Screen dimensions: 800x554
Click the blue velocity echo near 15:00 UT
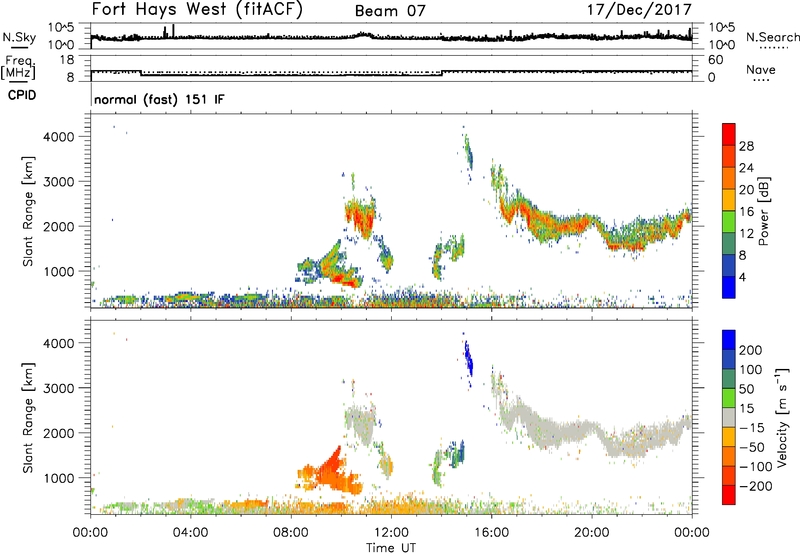click(x=468, y=358)
